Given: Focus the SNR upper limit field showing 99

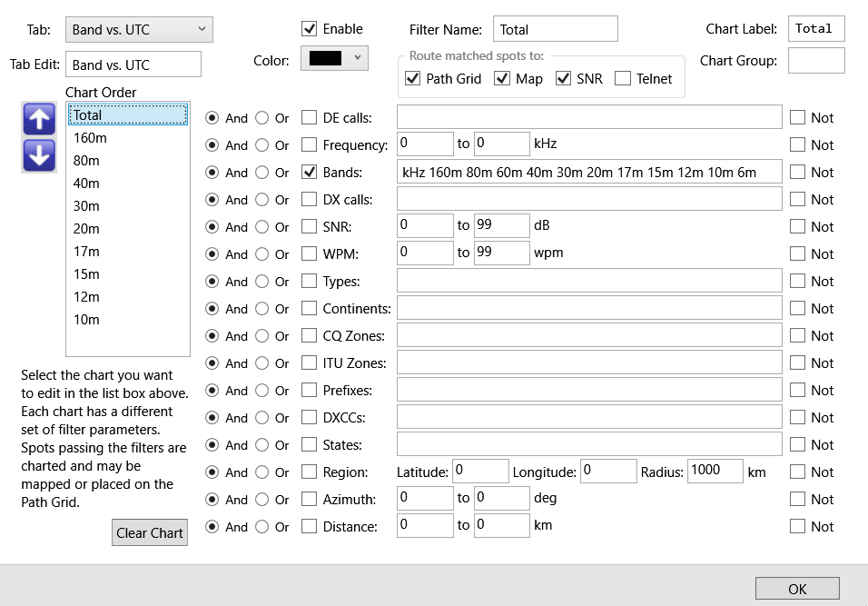Looking at the screenshot, I should click(x=501, y=225).
